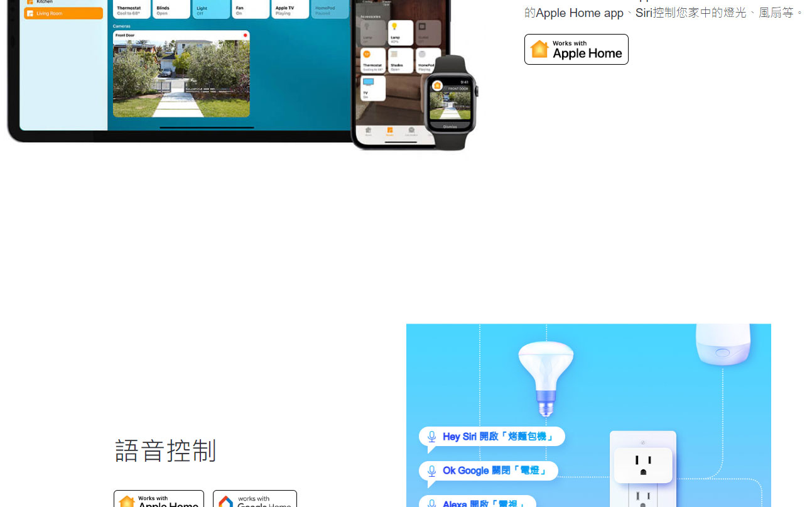This screenshot has width=812, height=507.
Task: Click the Cameras label on the iPad
Action: (x=122, y=26)
